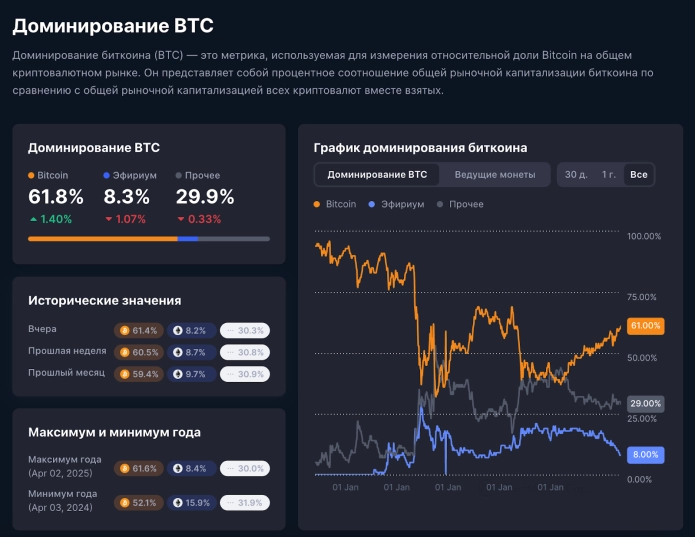Click Ethereum icon in Прошлый месяц row
The width and height of the screenshot is (695, 537).
[x=178, y=374]
